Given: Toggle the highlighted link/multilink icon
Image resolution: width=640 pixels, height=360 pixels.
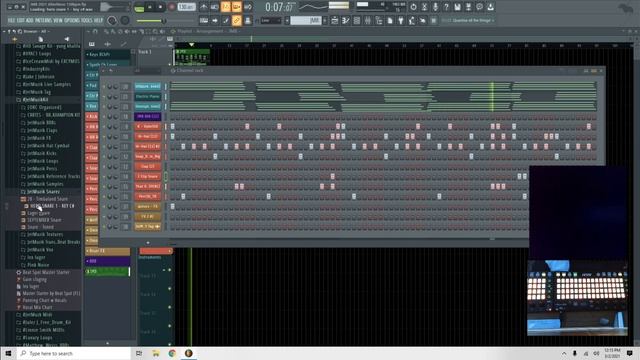Looking at the screenshot, I should [x=237, y=20].
